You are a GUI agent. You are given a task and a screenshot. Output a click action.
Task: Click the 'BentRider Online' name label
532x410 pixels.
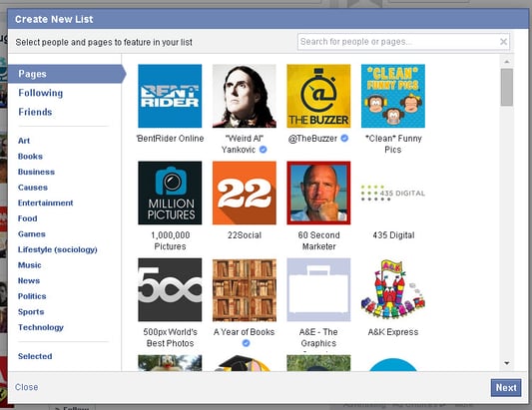point(170,139)
